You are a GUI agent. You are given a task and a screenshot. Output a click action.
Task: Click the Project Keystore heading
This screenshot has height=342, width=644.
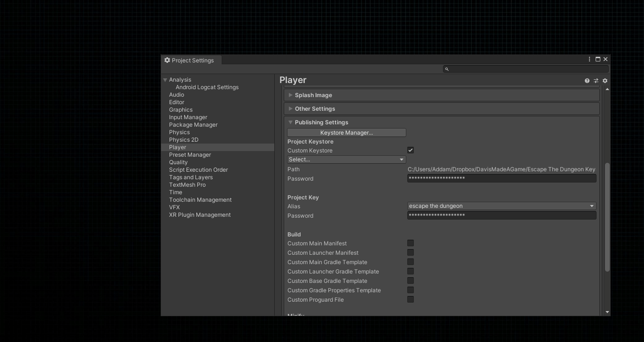pos(310,142)
